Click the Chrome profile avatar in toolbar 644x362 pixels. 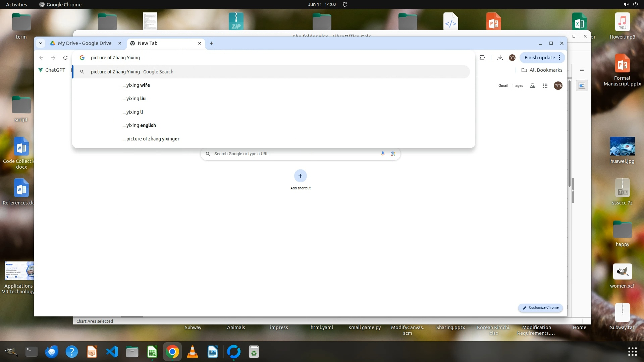[512, 58]
